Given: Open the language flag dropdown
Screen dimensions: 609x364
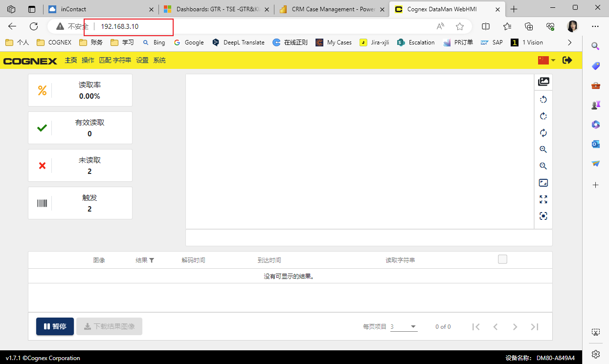Looking at the screenshot, I should pyautogui.click(x=546, y=60).
